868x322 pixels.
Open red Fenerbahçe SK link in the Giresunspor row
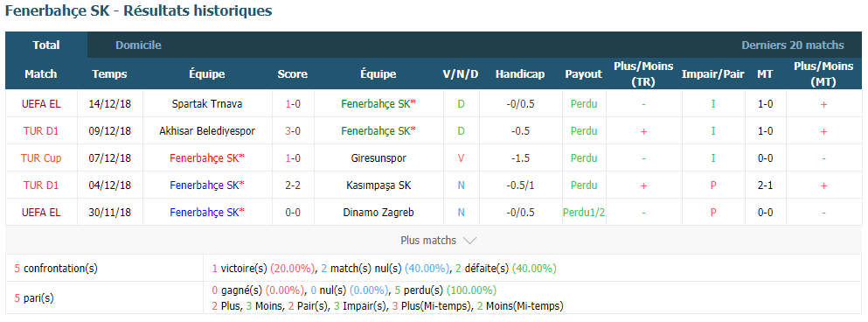(207, 158)
